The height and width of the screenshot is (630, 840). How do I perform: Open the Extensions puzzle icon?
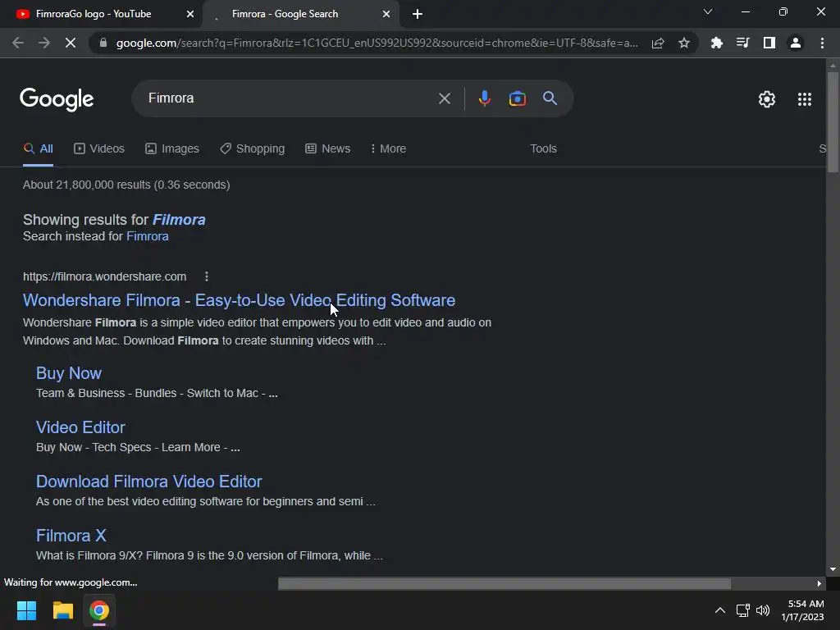click(x=716, y=43)
